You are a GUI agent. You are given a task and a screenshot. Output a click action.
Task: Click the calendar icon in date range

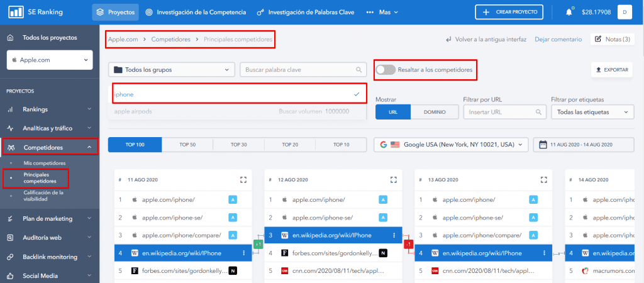[543, 145]
